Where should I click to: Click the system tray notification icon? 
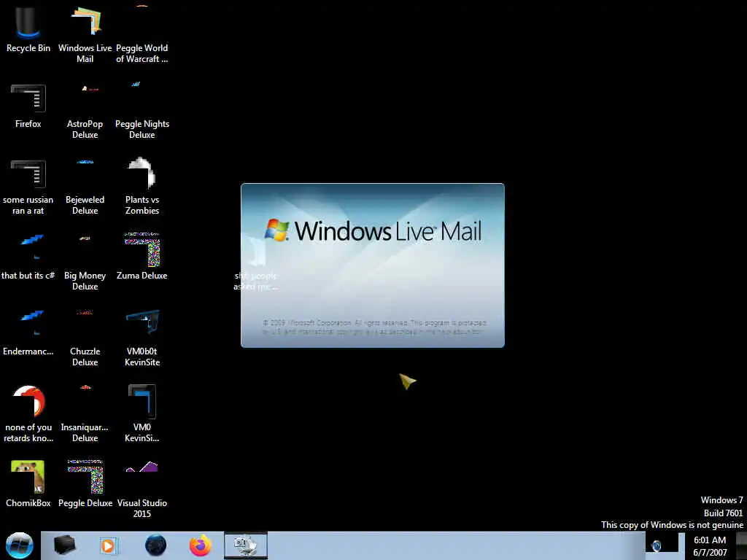pyautogui.click(x=657, y=546)
